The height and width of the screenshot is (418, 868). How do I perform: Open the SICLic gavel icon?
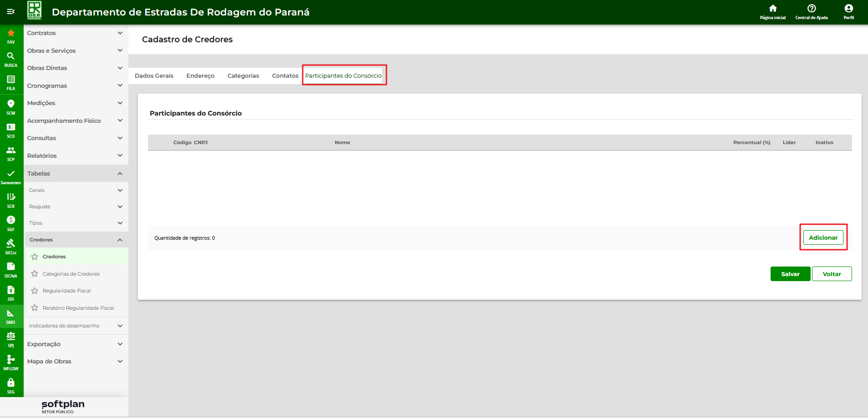pos(11,243)
